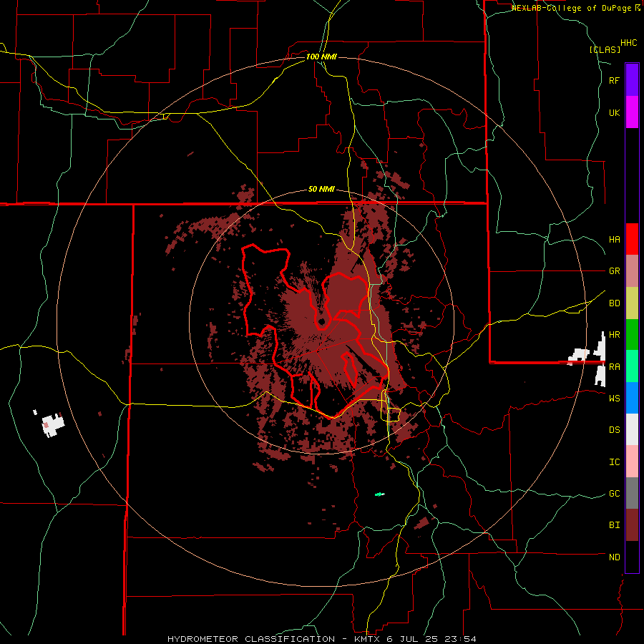Screen dimensions: 644x644
Task: Select the BD yellow legend color
Action: (x=632, y=303)
